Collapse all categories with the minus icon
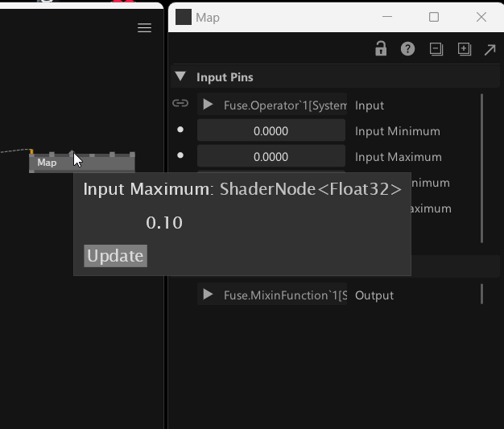The width and height of the screenshot is (504, 429). (436, 49)
